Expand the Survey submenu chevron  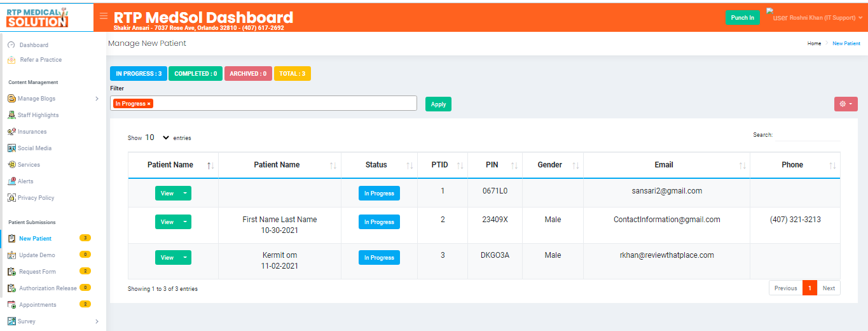[97, 321]
